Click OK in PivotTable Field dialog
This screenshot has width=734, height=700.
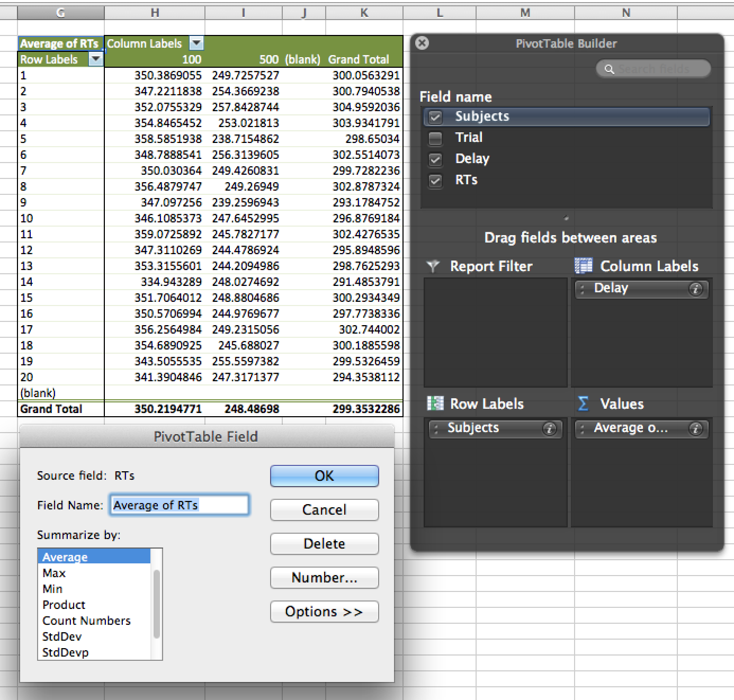[324, 475]
